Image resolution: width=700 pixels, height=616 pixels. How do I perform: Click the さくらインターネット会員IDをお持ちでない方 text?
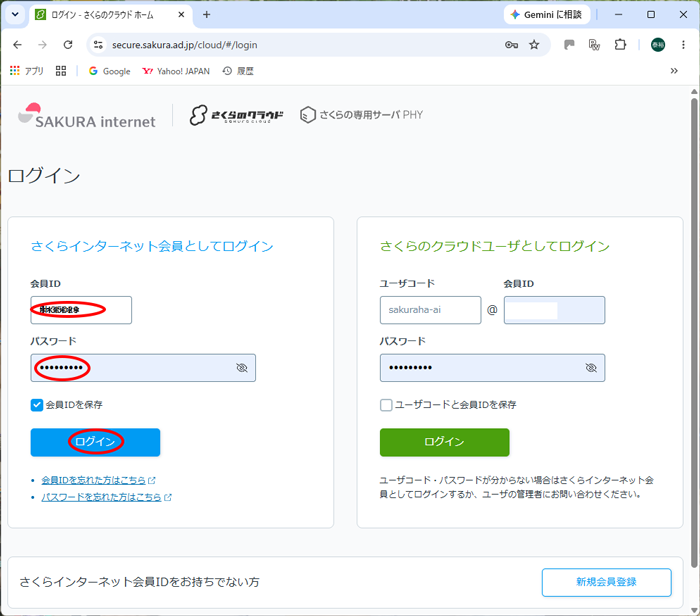[139, 582]
